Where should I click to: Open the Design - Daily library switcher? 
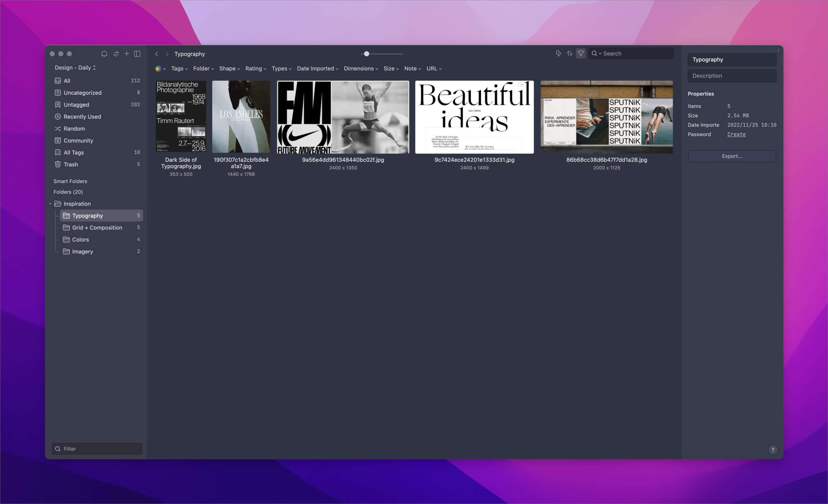point(75,68)
